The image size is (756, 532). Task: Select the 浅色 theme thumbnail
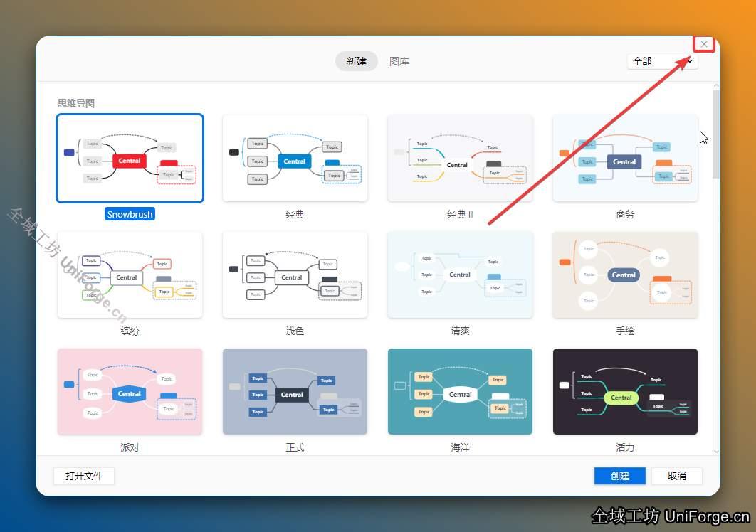295,275
